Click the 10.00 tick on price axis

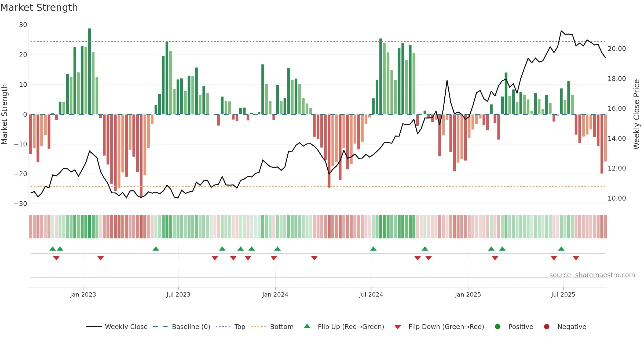pos(617,198)
